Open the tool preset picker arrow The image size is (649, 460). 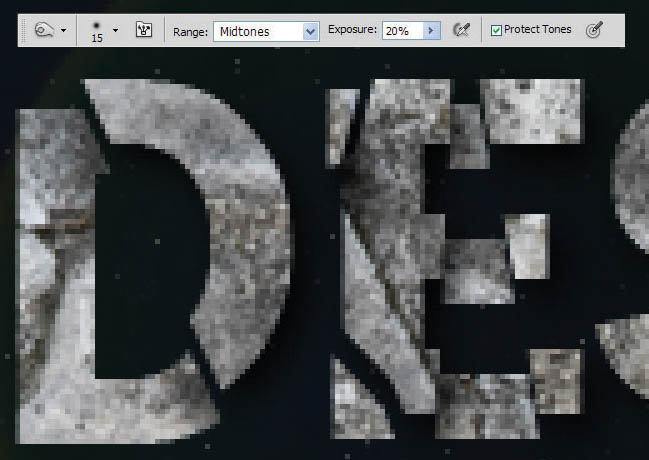point(64,31)
